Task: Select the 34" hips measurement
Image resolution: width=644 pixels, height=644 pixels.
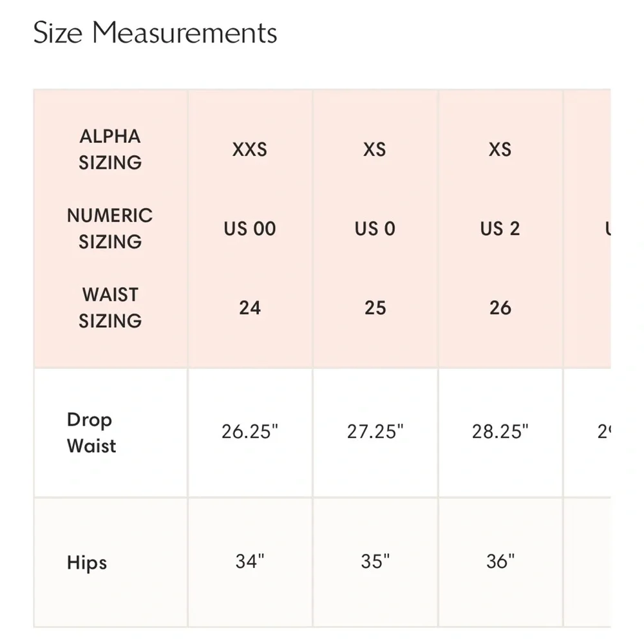Action: click(250, 562)
